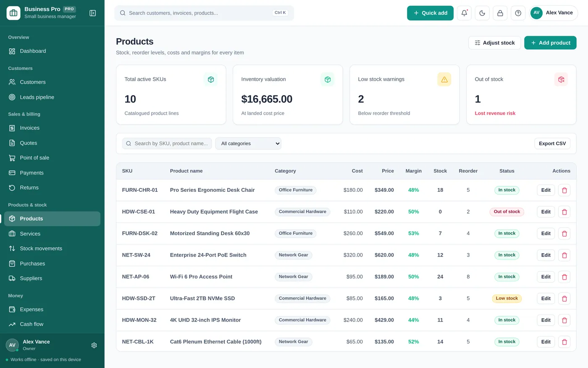The image size is (588, 368).
Task: Open Quotes section
Action: click(52, 143)
